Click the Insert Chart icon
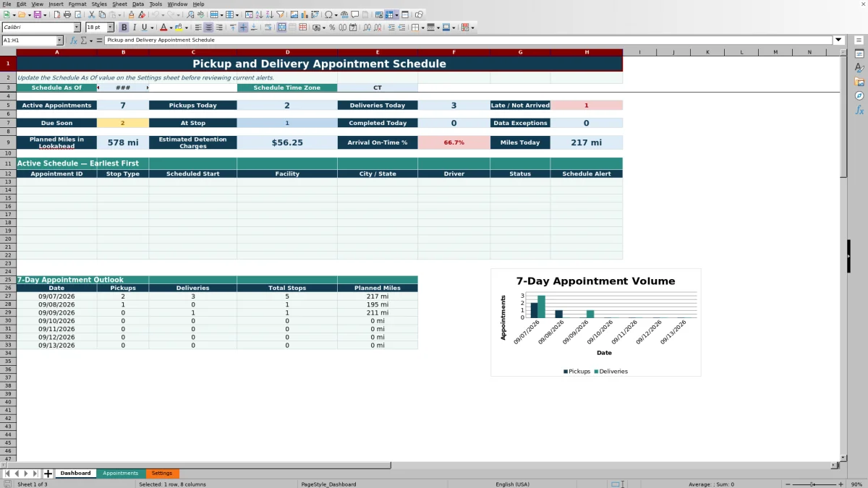The height and width of the screenshot is (488, 868). tap(304, 14)
